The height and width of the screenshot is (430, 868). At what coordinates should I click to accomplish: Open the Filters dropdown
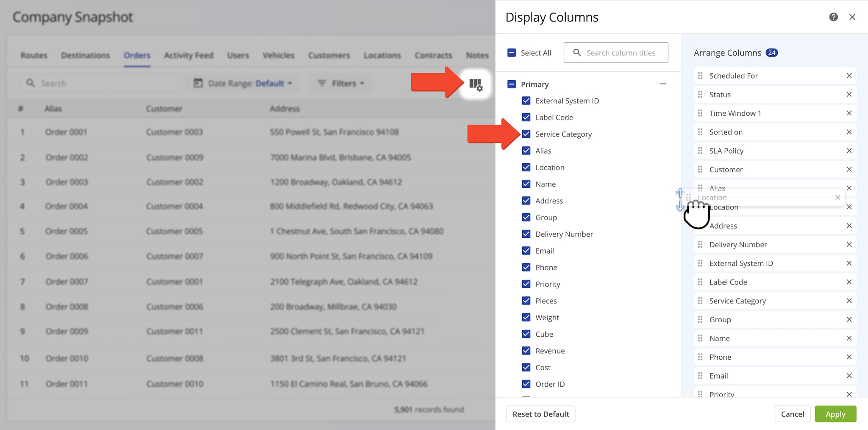click(x=341, y=83)
